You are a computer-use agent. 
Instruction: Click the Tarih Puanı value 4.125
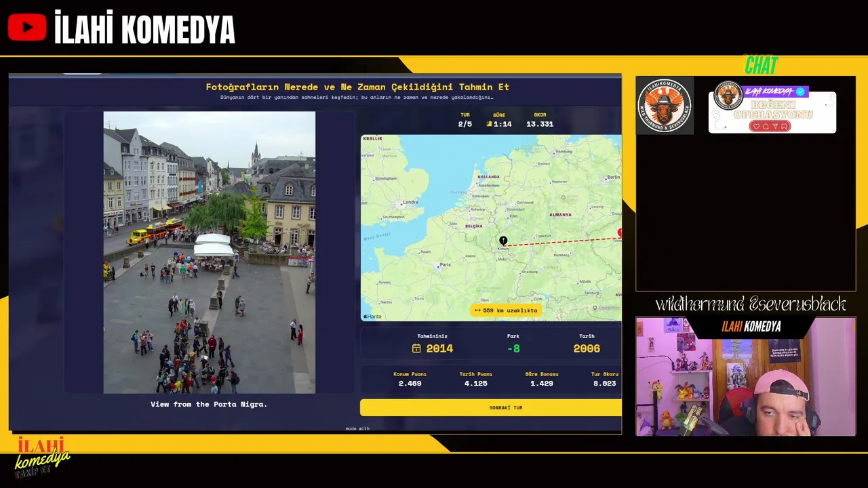[475, 384]
